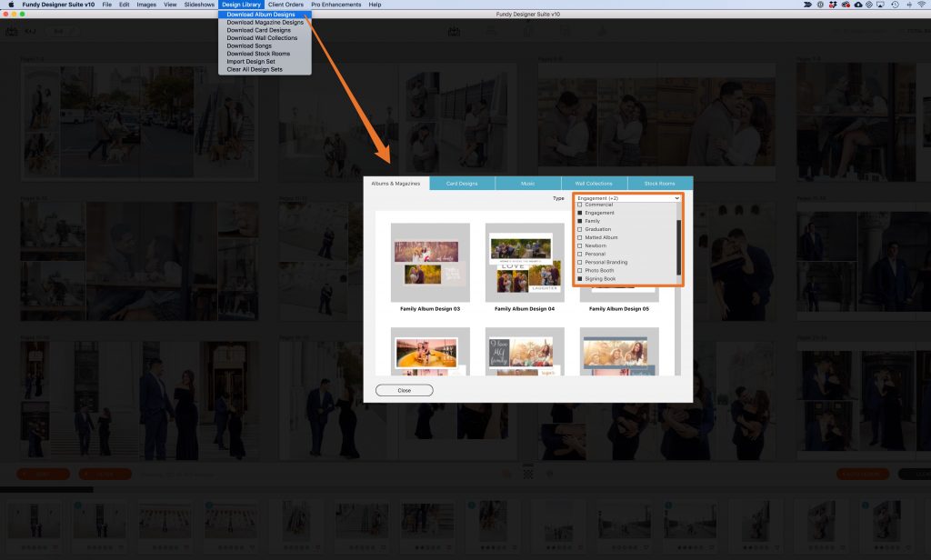Open the Music tab
The width and height of the screenshot is (931, 560).
click(528, 184)
